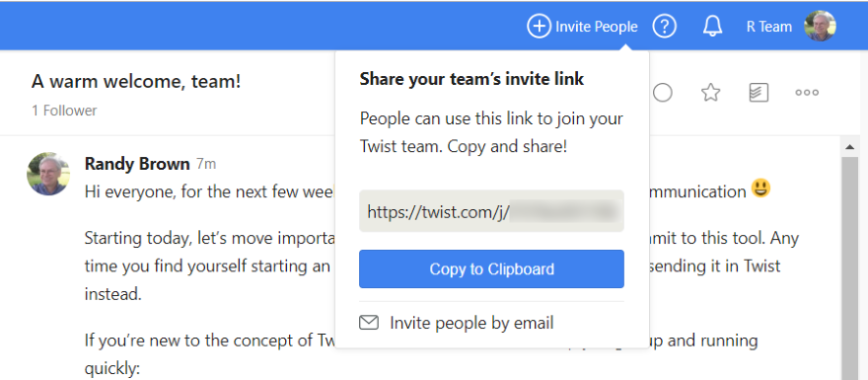The height and width of the screenshot is (380, 868).
Task: Click the plus icon beside Invite People
Action: (x=539, y=26)
